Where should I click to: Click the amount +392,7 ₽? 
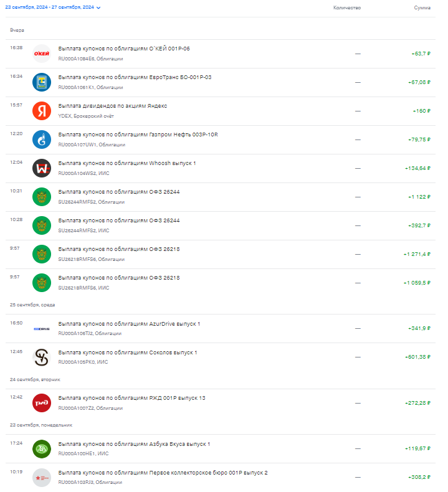pos(419,225)
